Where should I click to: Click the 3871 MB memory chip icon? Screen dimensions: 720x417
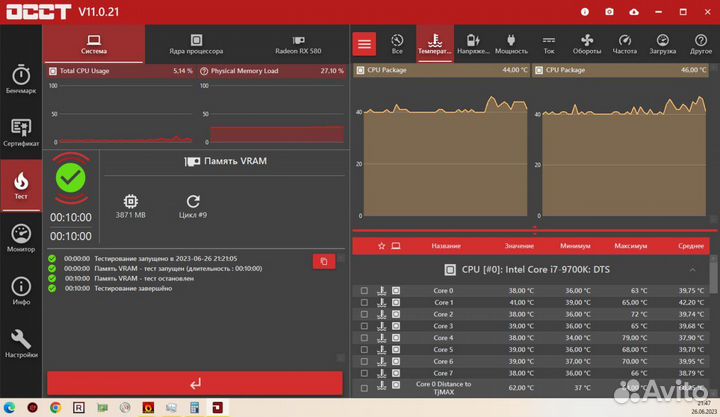click(131, 201)
